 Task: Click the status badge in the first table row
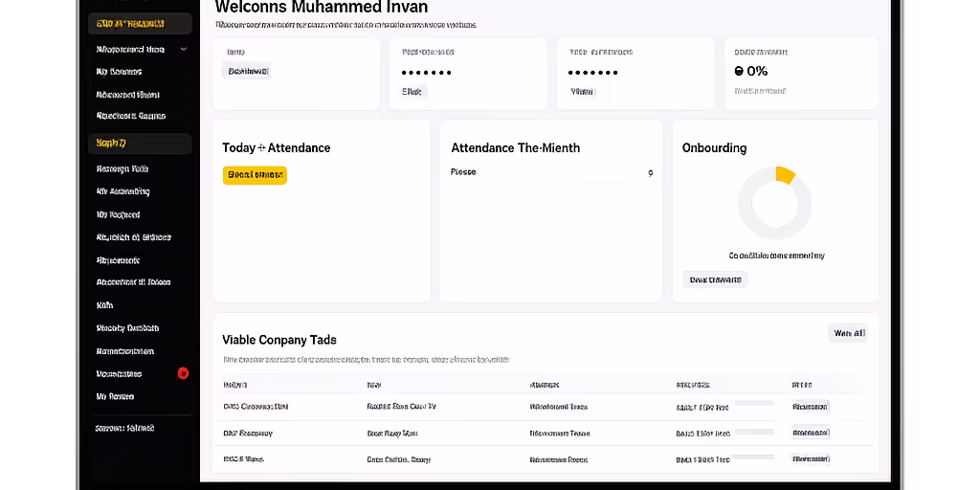coord(810,407)
